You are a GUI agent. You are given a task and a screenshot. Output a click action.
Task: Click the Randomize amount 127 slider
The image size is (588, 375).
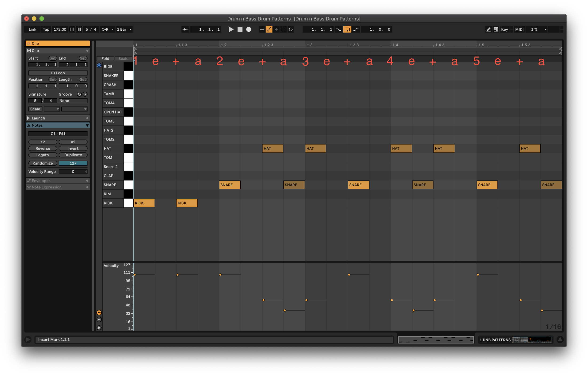73,163
